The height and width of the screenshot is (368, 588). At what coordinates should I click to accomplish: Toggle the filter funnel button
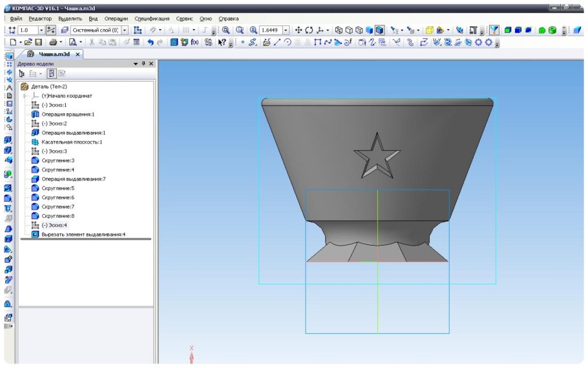click(x=494, y=30)
